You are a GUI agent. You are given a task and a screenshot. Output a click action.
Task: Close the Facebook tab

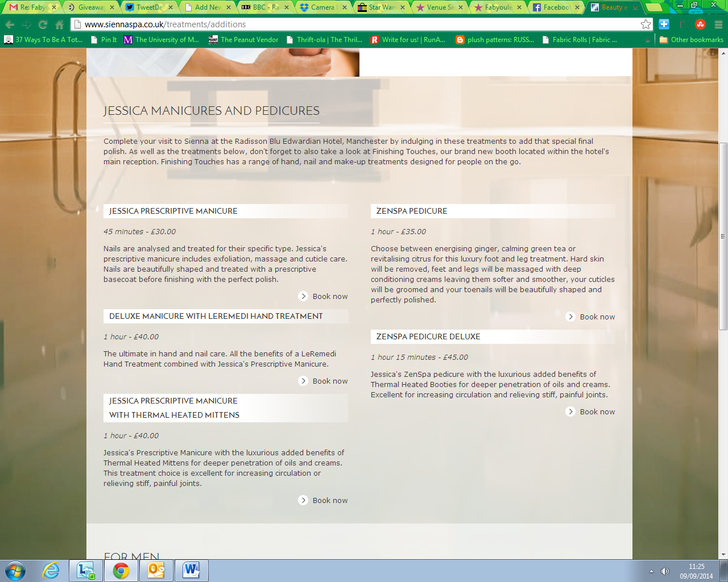click(x=577, y=7)
